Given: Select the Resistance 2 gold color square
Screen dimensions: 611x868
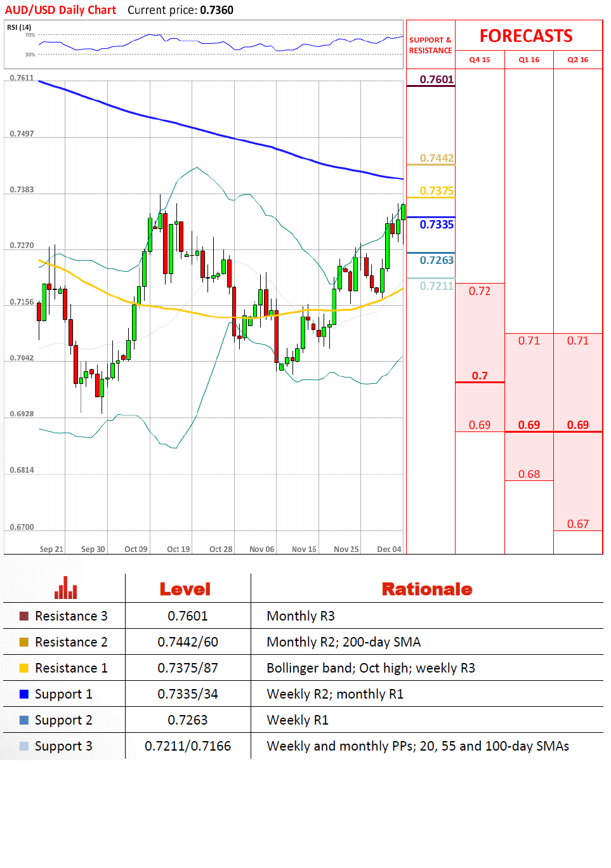Looking at the screenshot, I should [24, 642].
